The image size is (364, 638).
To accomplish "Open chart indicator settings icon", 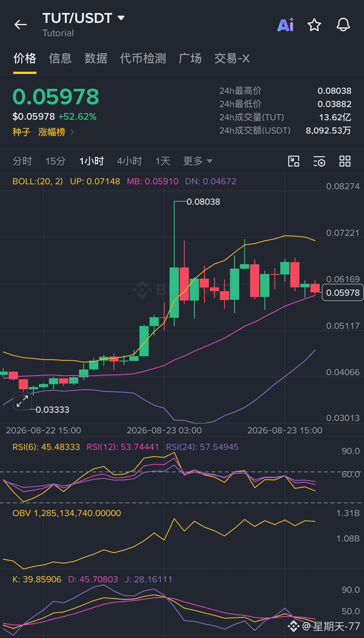I will (320, 161).
